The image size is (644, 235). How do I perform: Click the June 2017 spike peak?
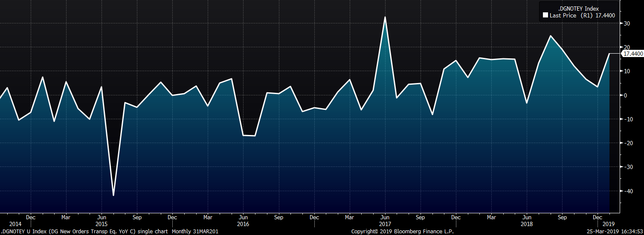pyautogui.click(x=385, y=17)
